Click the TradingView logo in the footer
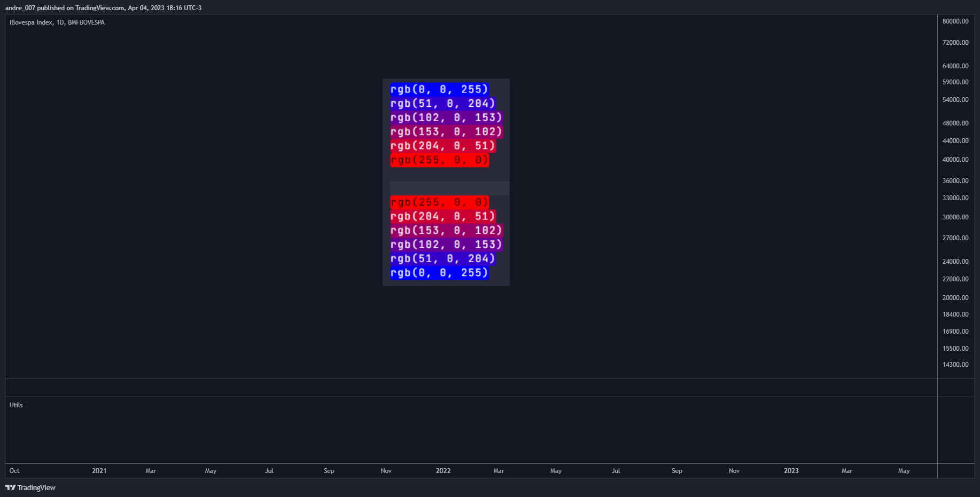The image size is (980, 497). [x=30, y=487]
